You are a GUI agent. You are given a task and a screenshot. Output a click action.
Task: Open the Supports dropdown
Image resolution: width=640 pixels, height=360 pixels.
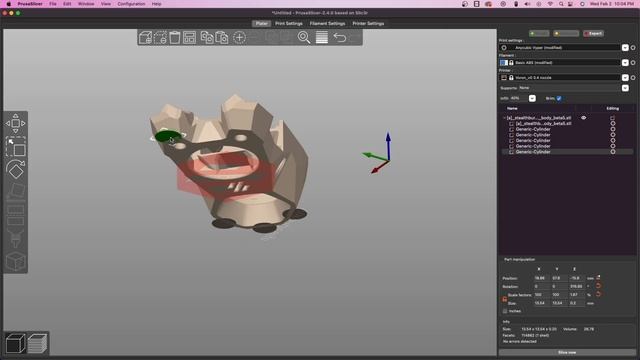click(x=625, y=88)
